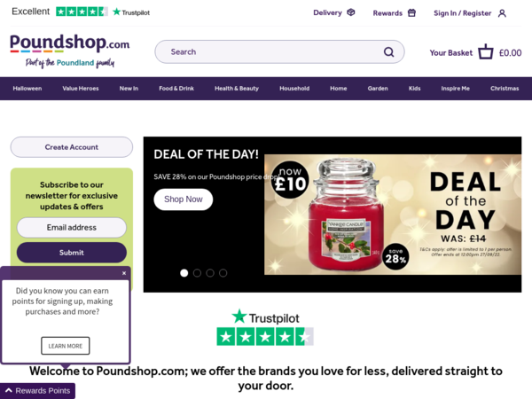
Task: Open the basket icon
Action: coord(486,52)
